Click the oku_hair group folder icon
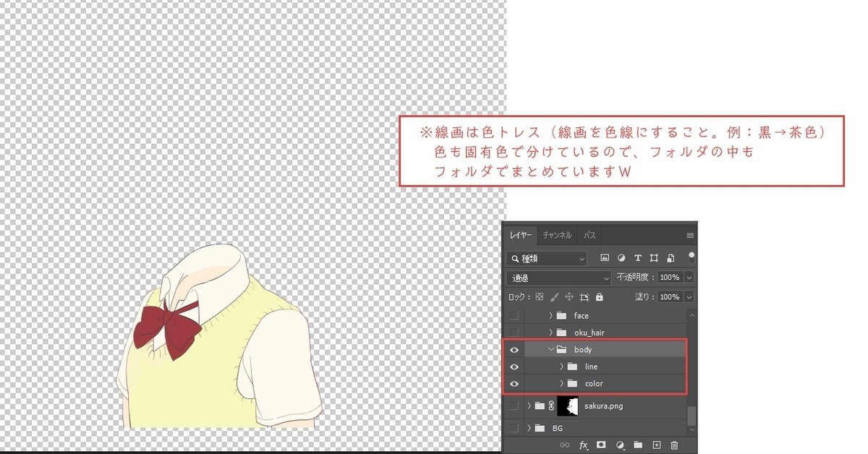 pyautogui.click(x=561, y=333)
